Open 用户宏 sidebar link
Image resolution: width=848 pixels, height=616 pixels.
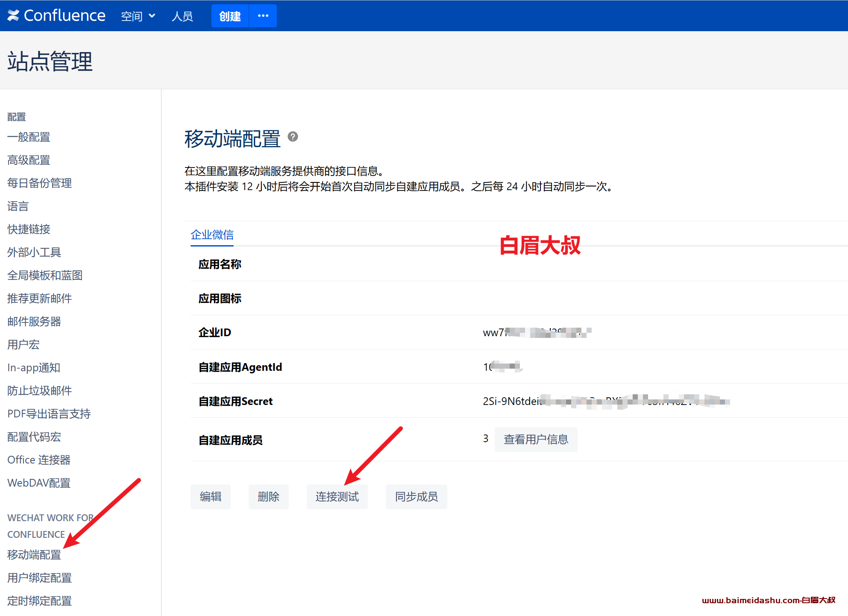[23, 345]
